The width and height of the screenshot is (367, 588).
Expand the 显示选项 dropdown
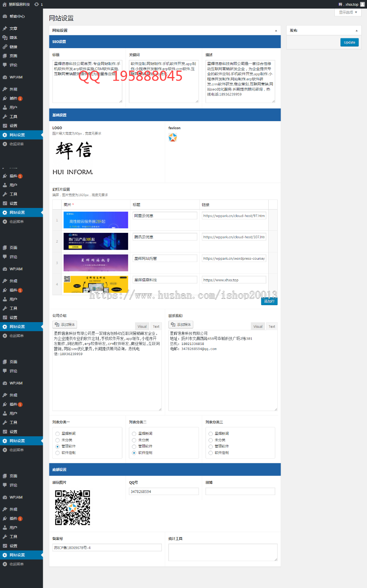348,12
